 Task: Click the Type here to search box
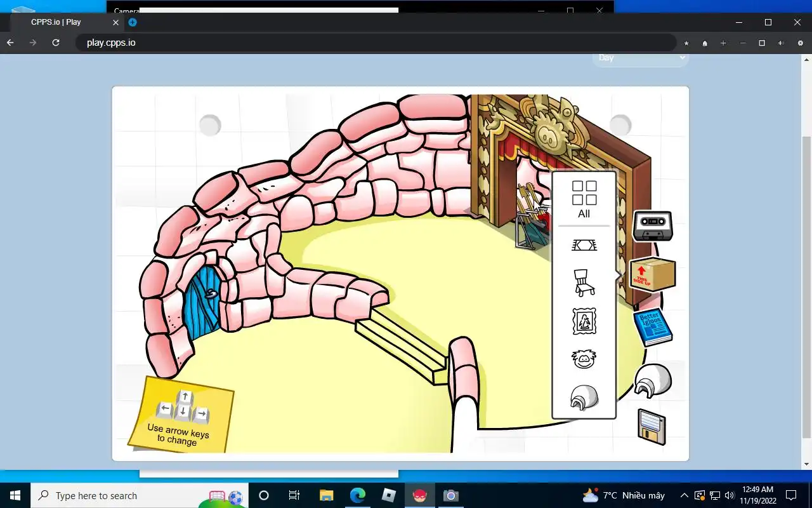[140, 495]
